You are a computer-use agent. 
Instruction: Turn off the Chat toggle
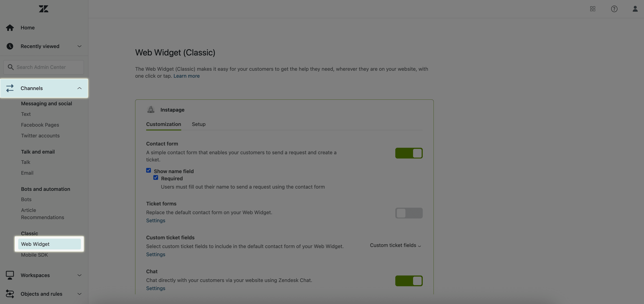pos(409,281)
